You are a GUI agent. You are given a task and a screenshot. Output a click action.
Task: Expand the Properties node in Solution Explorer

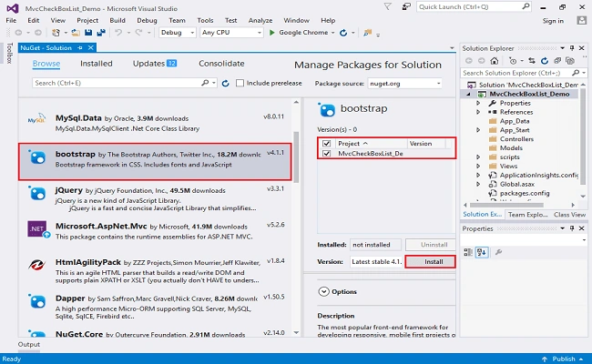(x=478, y=103)
